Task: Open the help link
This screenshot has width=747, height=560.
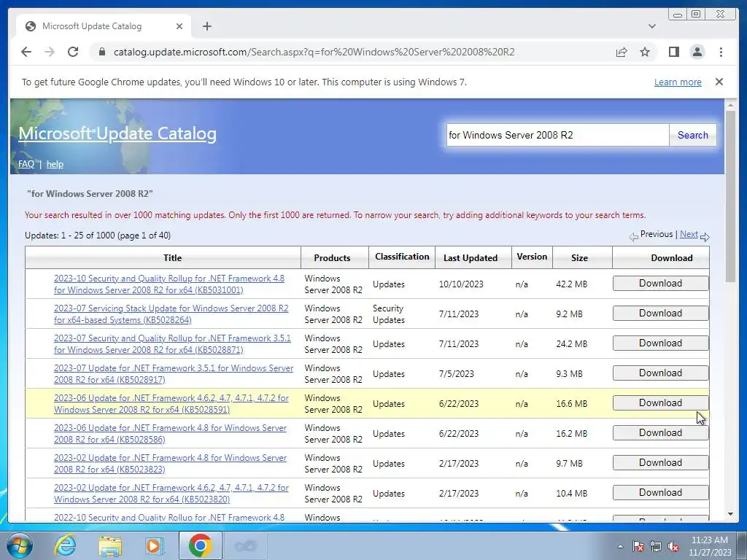Action: [55, 164]
